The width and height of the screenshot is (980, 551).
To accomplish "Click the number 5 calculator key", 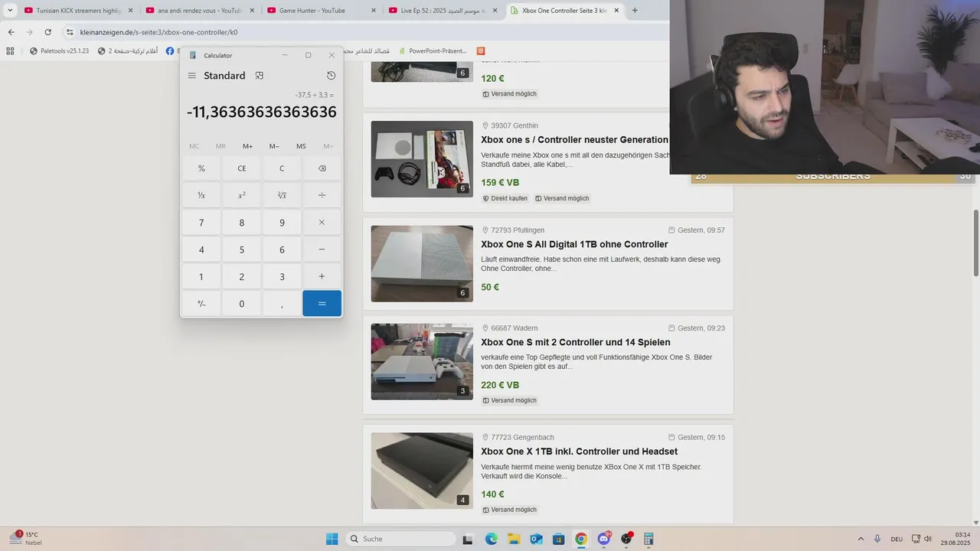I will click(x=242, y=249).
